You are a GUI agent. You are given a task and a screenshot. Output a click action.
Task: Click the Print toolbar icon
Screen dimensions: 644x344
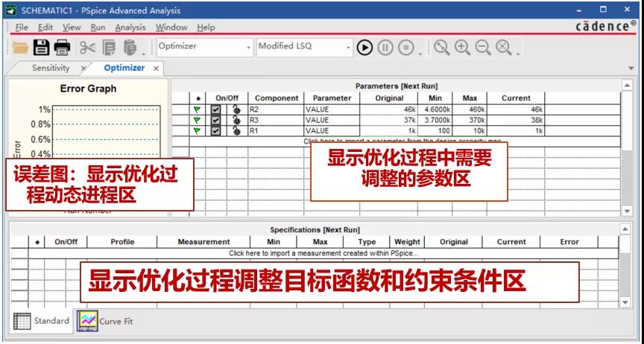coord(62,48)
